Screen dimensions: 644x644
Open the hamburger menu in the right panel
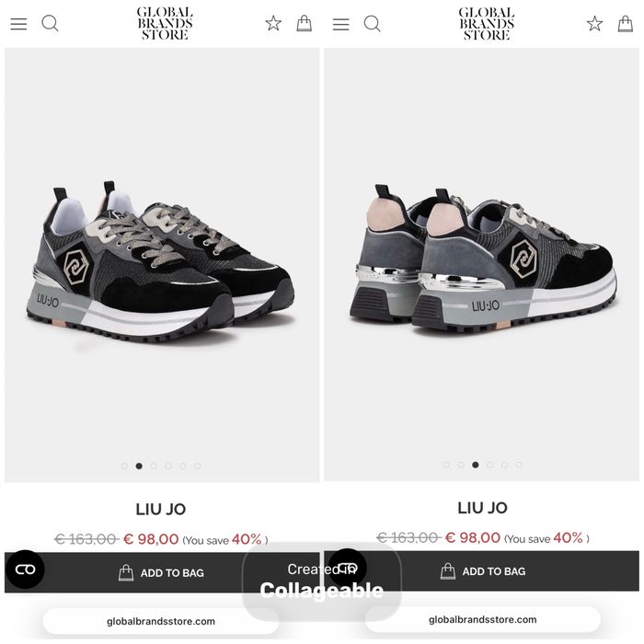(x=341, y=24)
